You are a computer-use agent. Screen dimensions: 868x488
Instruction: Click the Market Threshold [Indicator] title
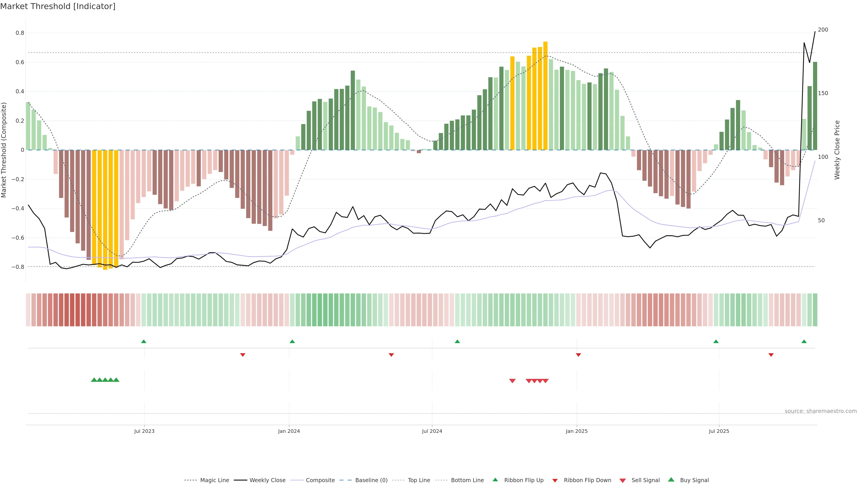[58, 6]
